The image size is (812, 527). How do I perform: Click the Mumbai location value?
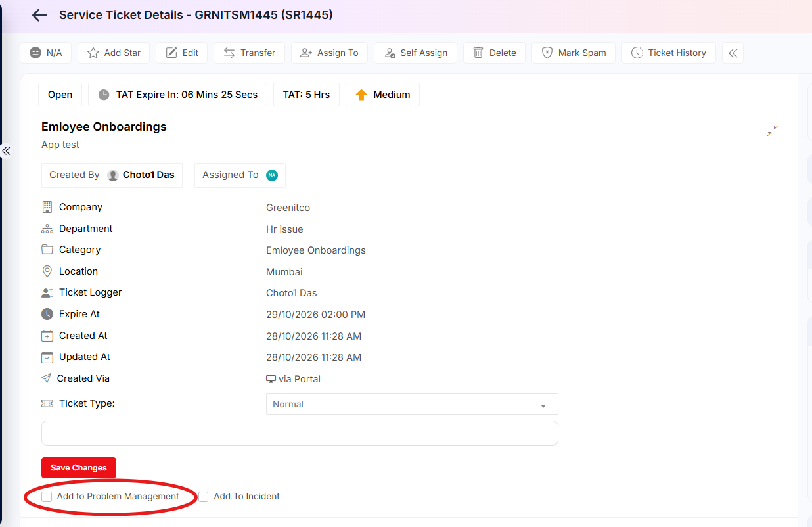284,272
